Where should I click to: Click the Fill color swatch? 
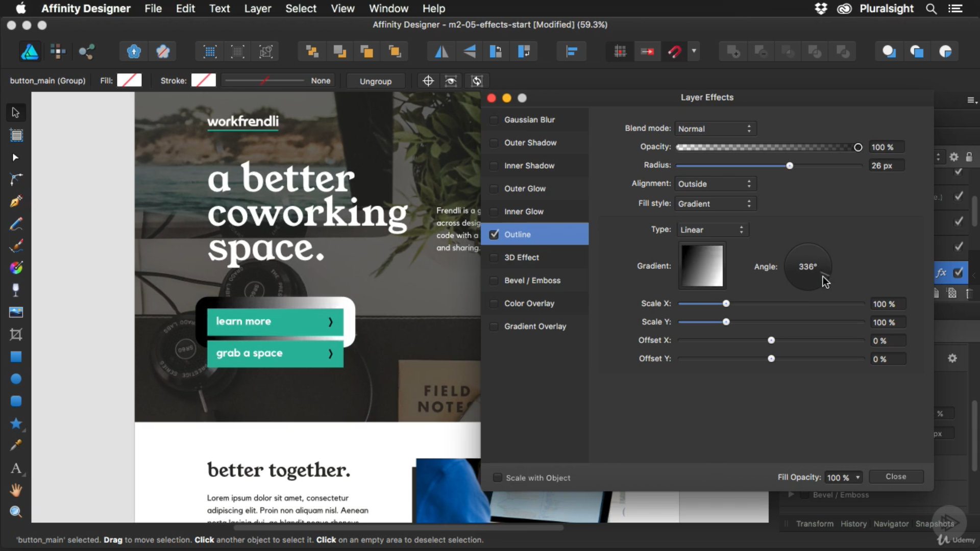pos(129,81)
